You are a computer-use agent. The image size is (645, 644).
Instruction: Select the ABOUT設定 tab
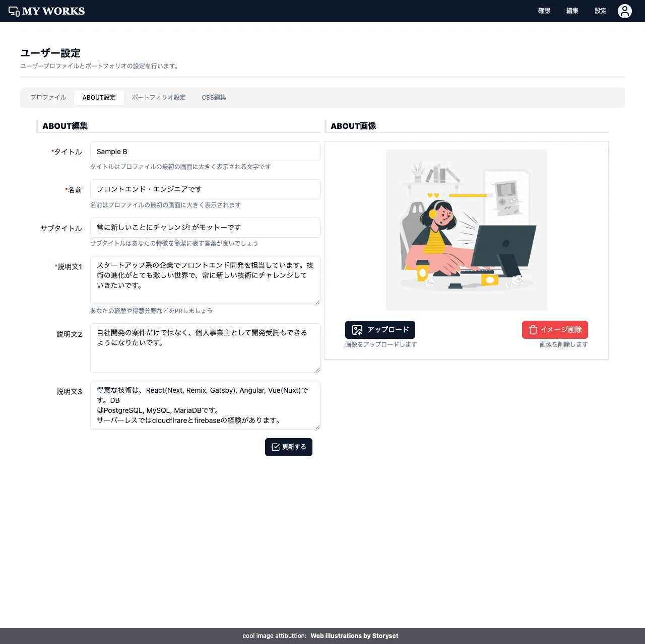click(99, 97)
